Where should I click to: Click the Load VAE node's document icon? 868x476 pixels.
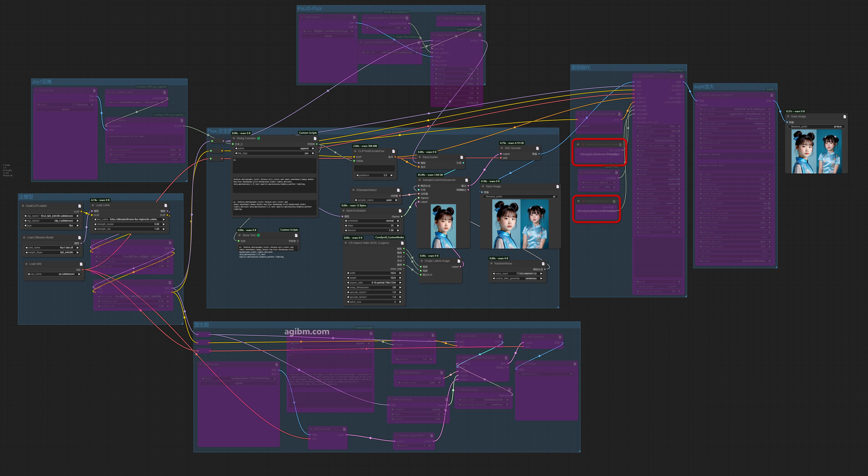click(x=81, y=264)
